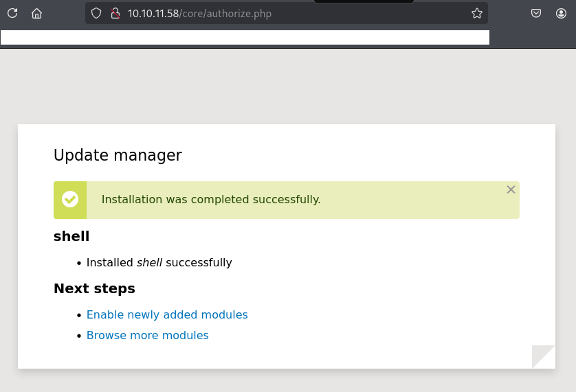Open the tracking protection shield icon
Image resolution: width=576 pixels, height=392 pixels.
(x=96, y=13)
